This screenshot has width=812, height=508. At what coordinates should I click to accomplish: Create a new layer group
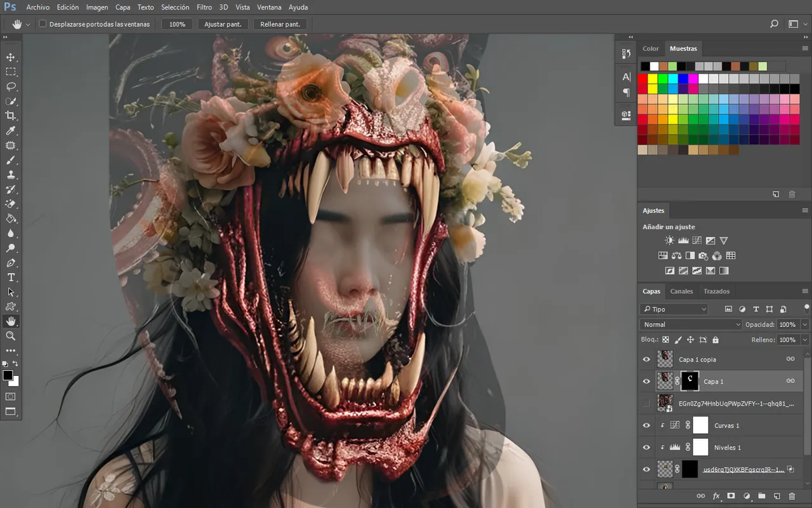761,496
